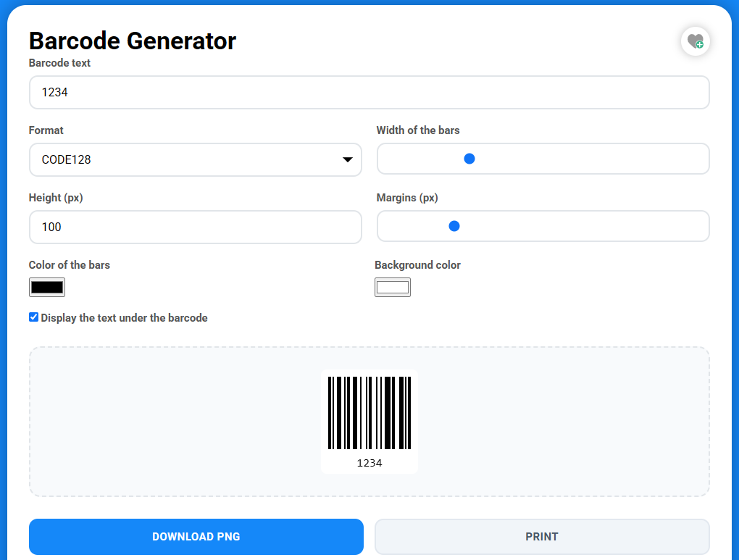Viewport: 739px width, 560px height.
Task: Adjust the width of the bars slider
Action: click(x=469, y=158)
